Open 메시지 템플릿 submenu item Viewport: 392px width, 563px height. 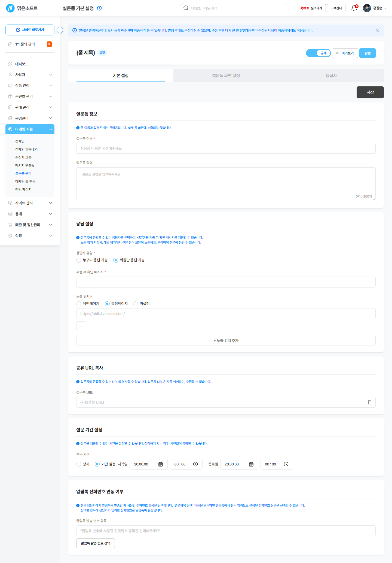(25, 165)
